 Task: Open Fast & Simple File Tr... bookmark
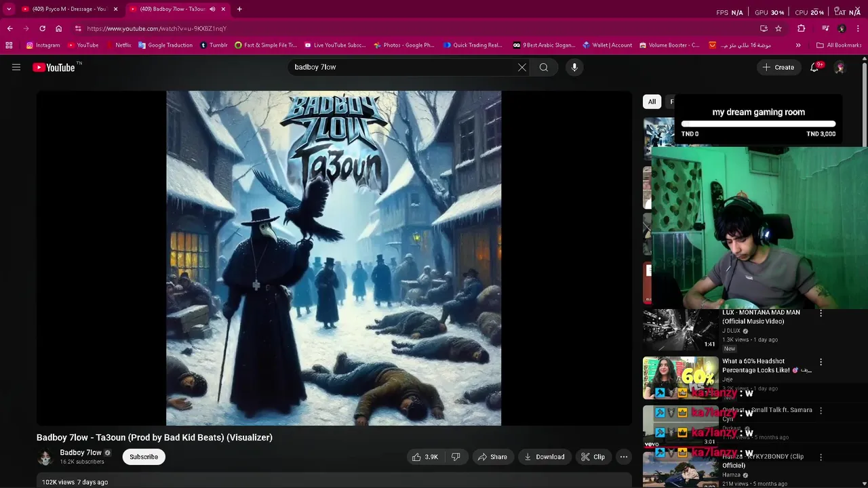[266, 45]
